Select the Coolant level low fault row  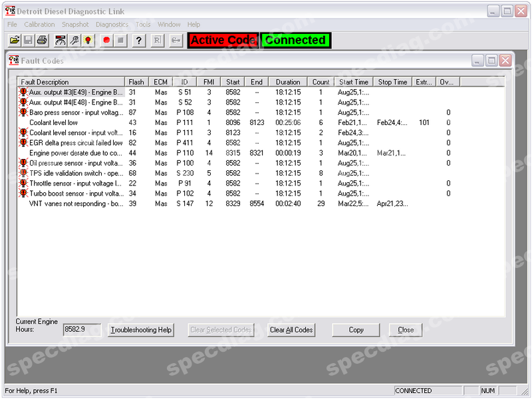tap(53, 123)
